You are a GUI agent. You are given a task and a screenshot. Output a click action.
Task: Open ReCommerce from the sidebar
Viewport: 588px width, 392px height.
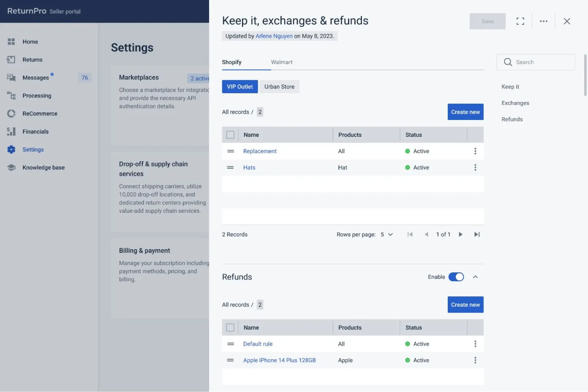pyautogui.click(x=40, y=113)
